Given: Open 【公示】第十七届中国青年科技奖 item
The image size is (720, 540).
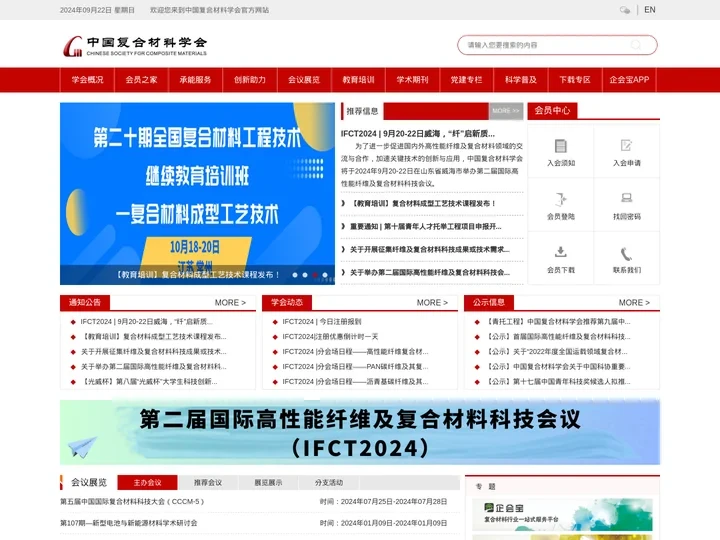Looking at the screenshot, I should [557, 382].
